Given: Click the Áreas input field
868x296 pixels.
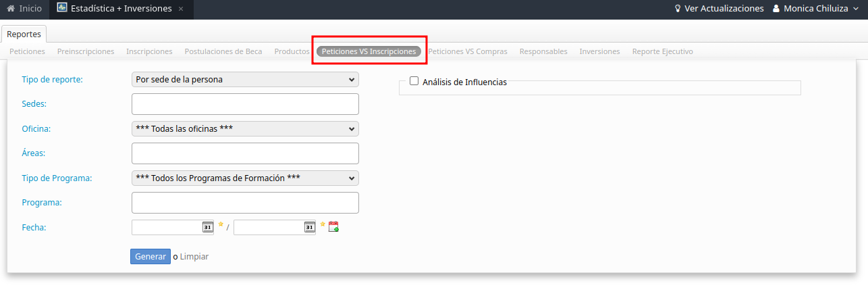Looking at the screenshot, I should pos(245,153).
